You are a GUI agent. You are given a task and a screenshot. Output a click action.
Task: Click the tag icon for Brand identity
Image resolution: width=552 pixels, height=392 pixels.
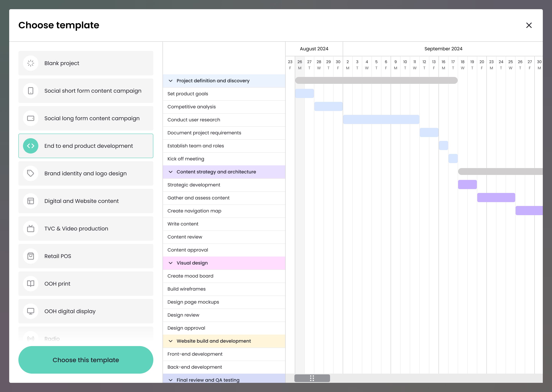point(31,173)
